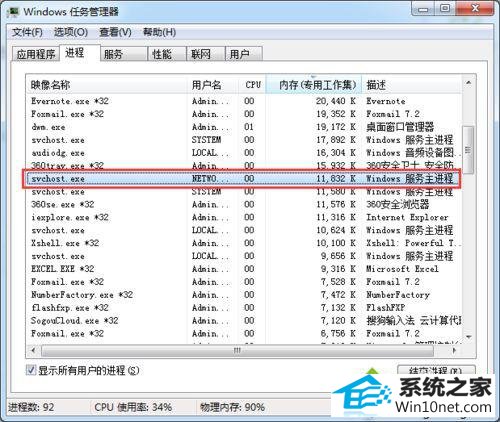Click the 01 CPU value for dwm.exe
This screenshot has width=500, height=422.
point(249,127)
